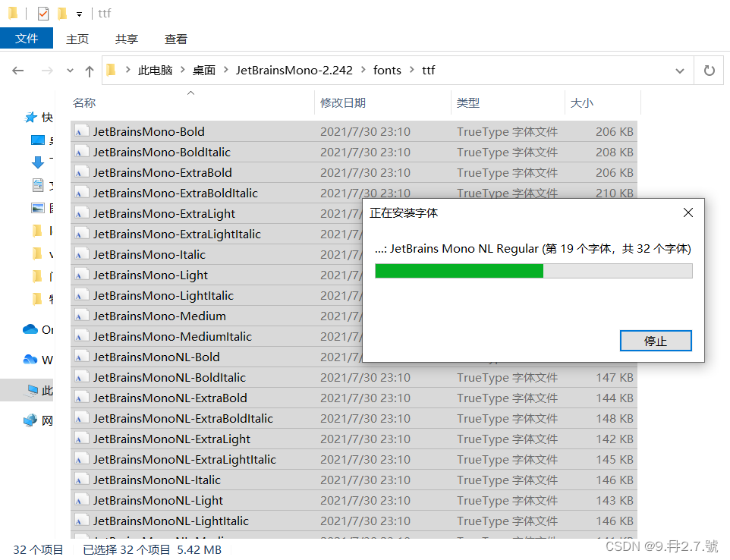Click the first yellow folder icon in sidebar
Screen dimensions: 730x560
(37, 231)
